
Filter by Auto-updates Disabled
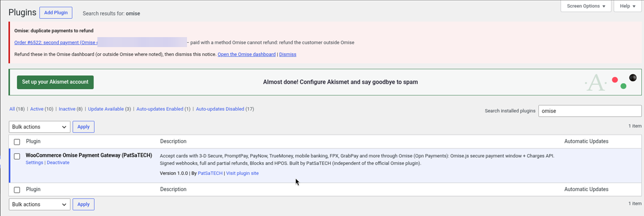[x=220, y=109]
